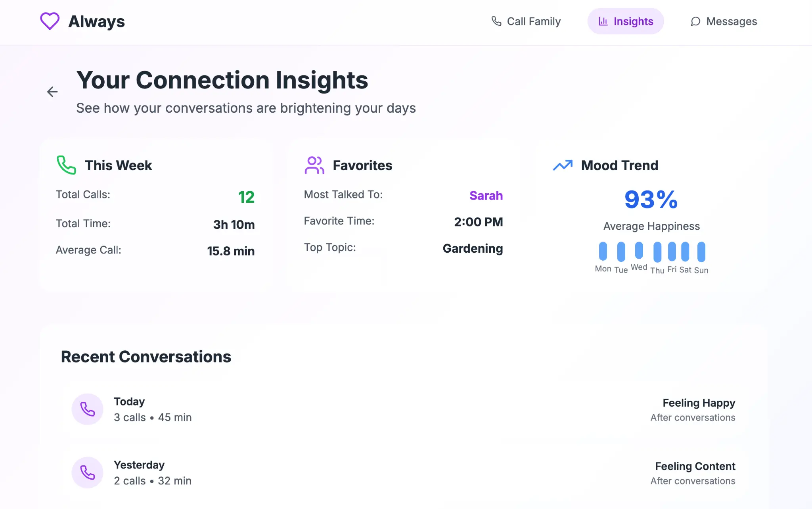Click the Tuesday mood bar
The image size is (812, 509).
(x=621, y=252)
